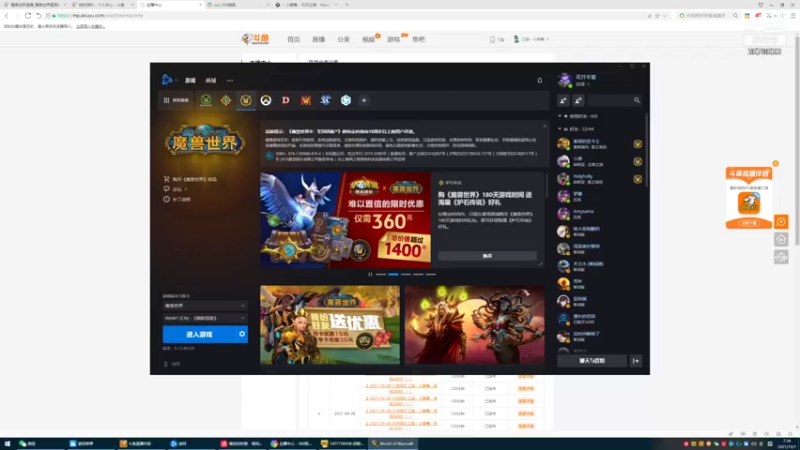This screenshot has width=800, height=450.
Task: Open the 聊天与群组 chats button
Action: pyautogui.click(x=592, y=361)
